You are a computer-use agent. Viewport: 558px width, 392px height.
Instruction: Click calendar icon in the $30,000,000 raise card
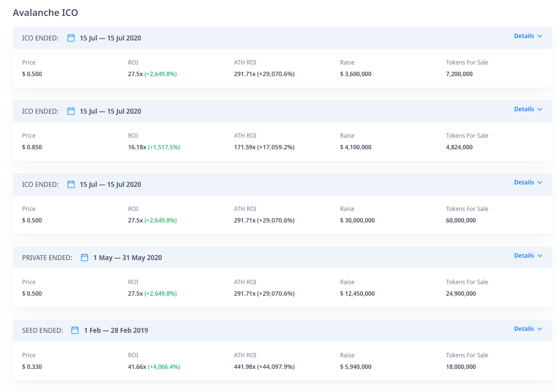pos(71,184)
